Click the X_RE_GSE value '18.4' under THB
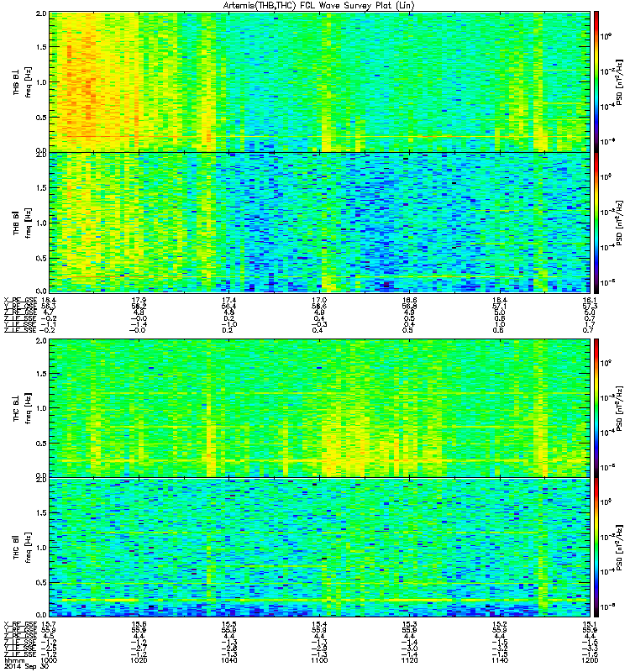 (49, 300)
